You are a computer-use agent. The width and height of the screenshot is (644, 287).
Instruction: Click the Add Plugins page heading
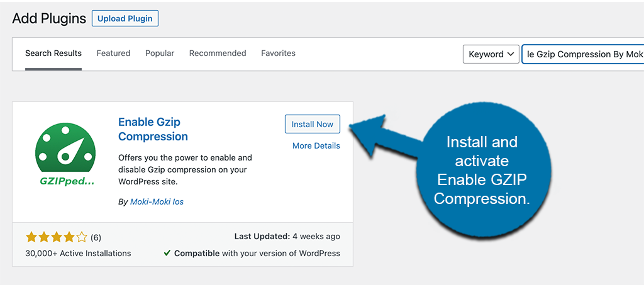49,18
